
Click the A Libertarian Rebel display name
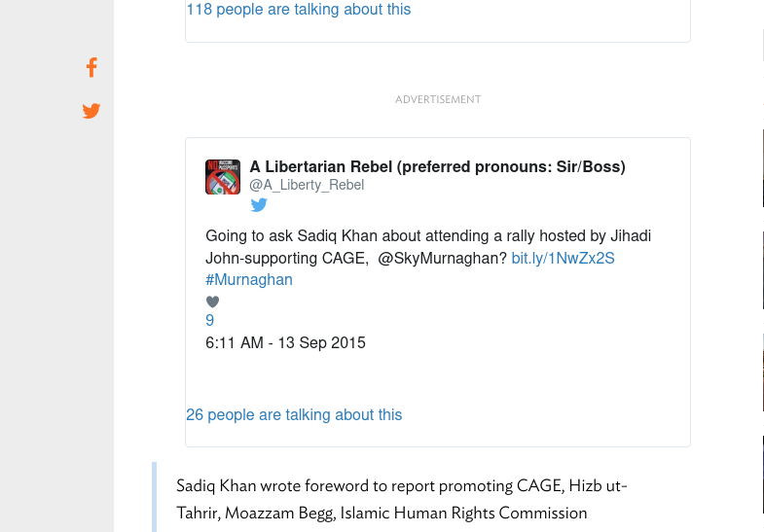[437, 167]
